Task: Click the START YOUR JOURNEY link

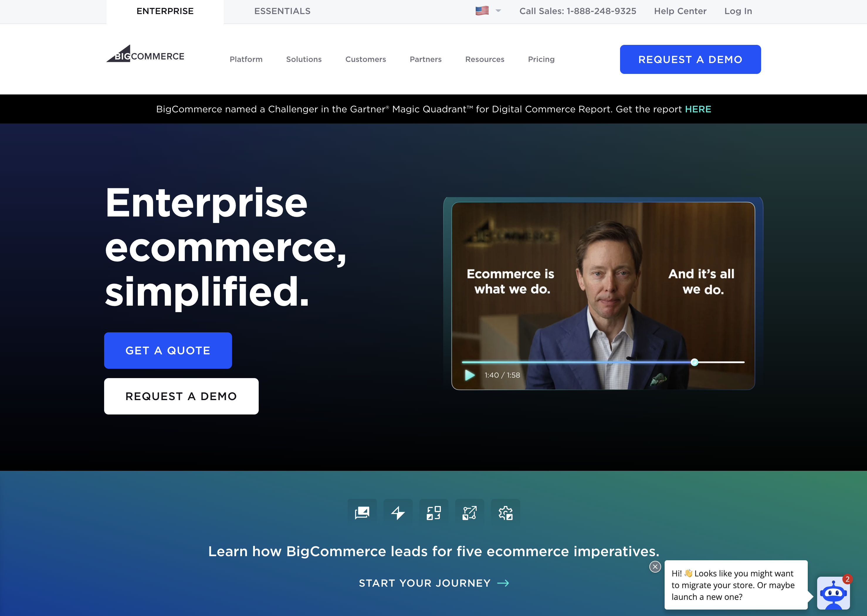Action: point(433,583)
